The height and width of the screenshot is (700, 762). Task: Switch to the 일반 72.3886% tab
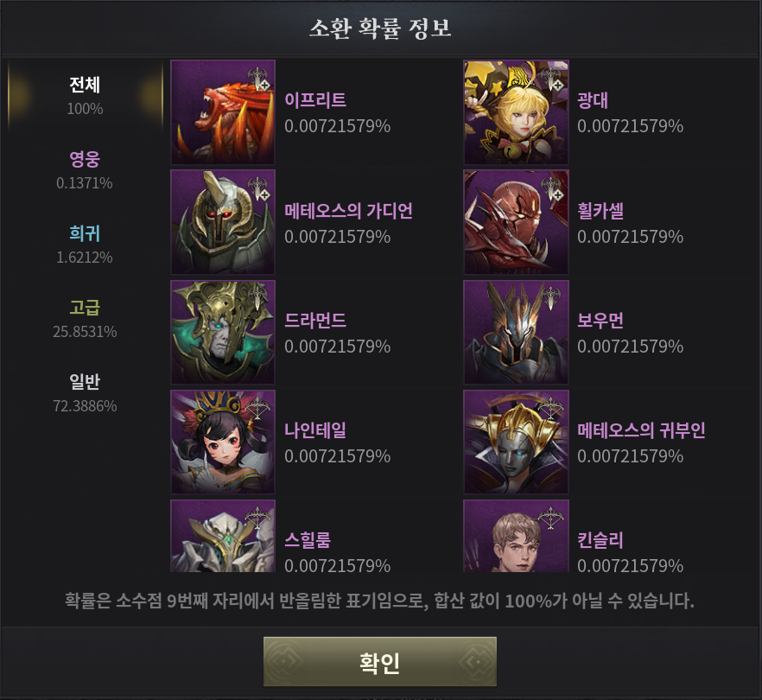pos(85,393)
